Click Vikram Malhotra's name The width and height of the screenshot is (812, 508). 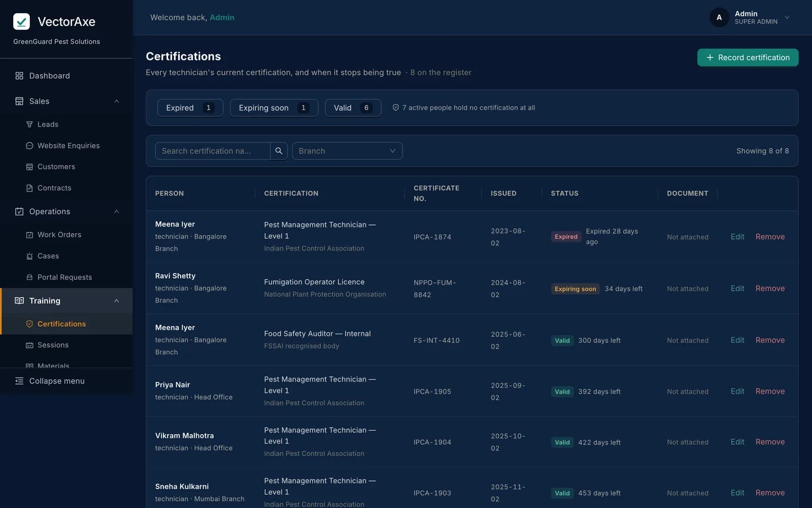click(x=184, y=435)
